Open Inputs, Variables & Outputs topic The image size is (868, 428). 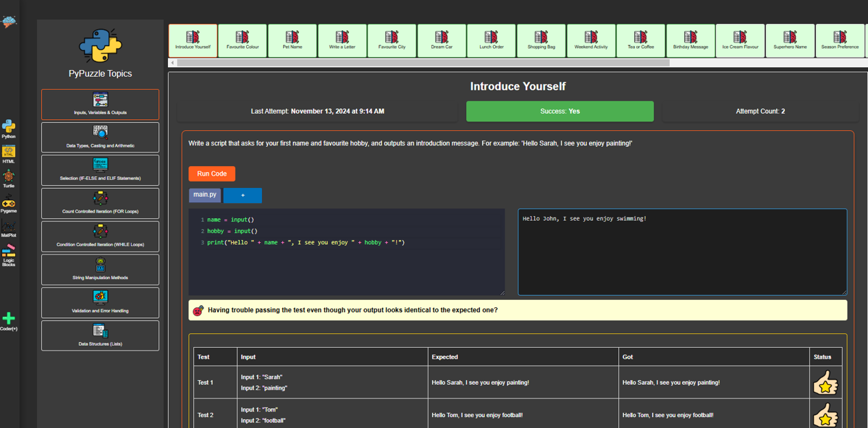coord(100,104)
